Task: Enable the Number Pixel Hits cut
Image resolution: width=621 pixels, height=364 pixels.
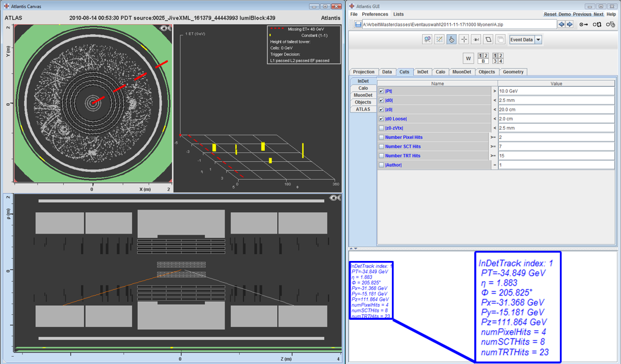Action: pyautogui.click(x=382, y=137)
